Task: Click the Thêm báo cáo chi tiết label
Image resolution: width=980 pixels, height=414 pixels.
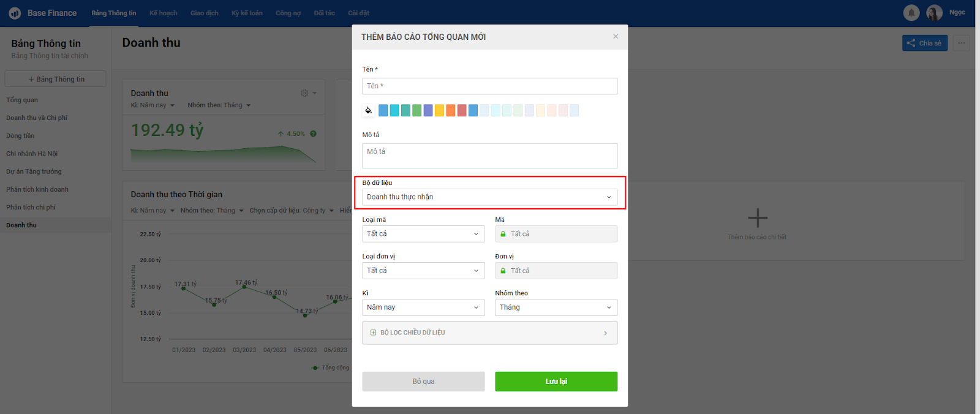Action: click(x=757, y=237)
